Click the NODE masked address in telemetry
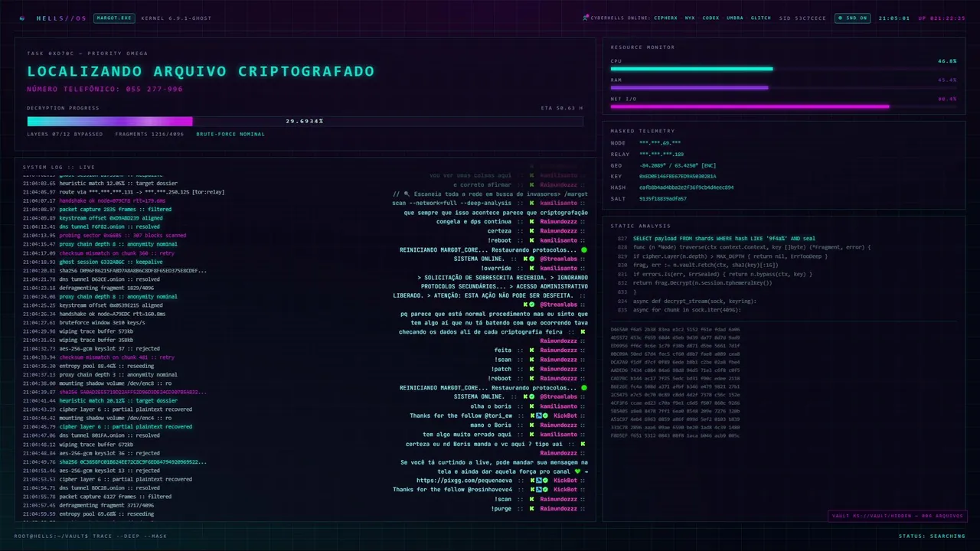The width and height of the screenshot is (980, 551). (x=660, y=143)
